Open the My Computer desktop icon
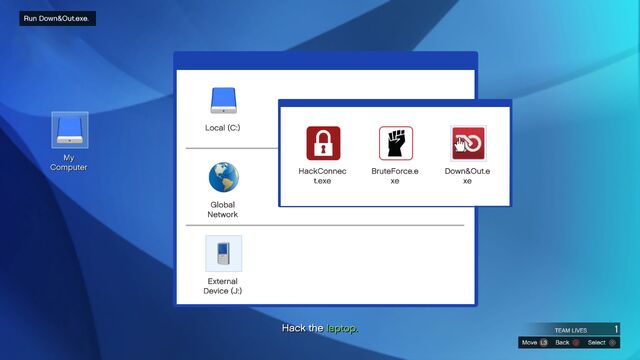640x360 pixels. click(x=70, y=130)
